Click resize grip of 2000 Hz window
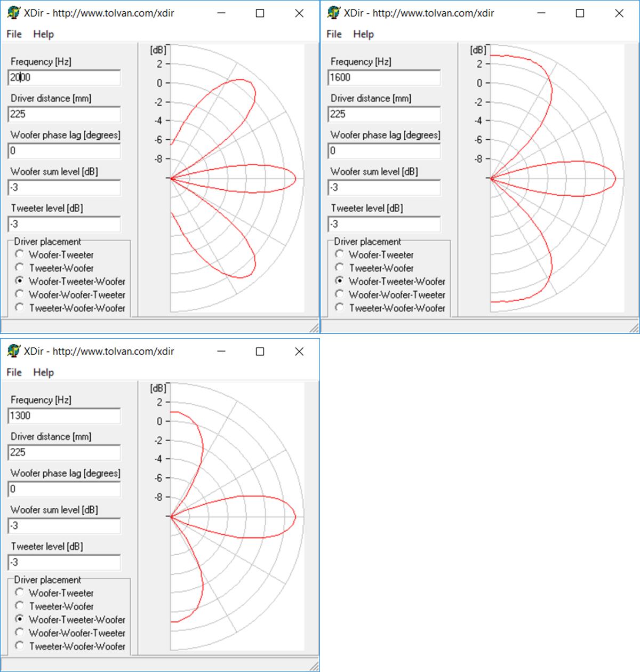Viewport: 640px width, 672px height. pos(315,327)
